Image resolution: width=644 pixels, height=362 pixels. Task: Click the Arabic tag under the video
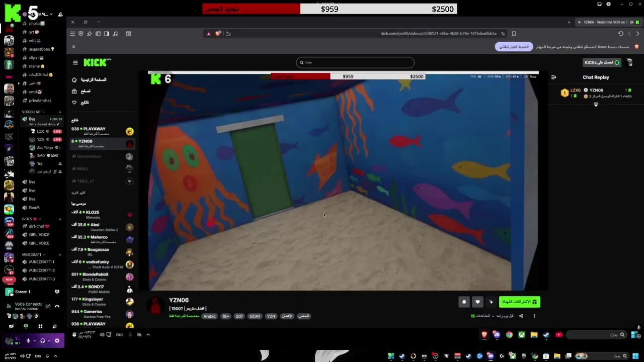pos(209,316)
